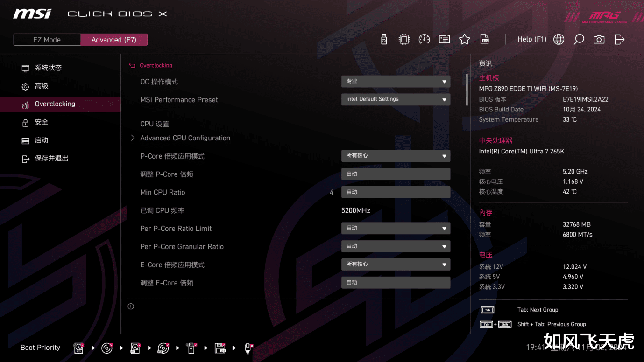Click the board card icon beside the star
Viewport: 644px width, 362px height.
coord(444,39)
